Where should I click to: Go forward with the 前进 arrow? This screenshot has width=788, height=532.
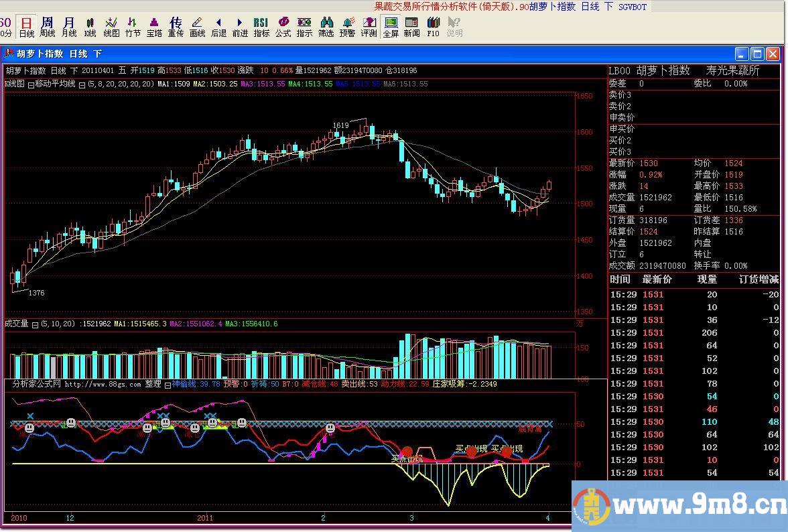coord(240,27)
